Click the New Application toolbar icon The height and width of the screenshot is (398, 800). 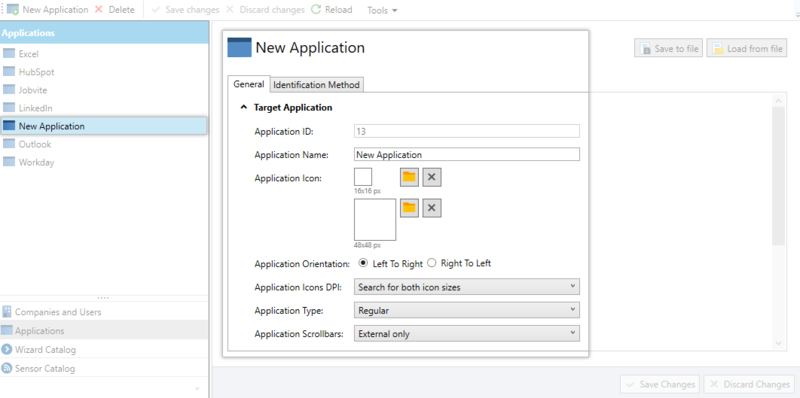coord(13,10)
